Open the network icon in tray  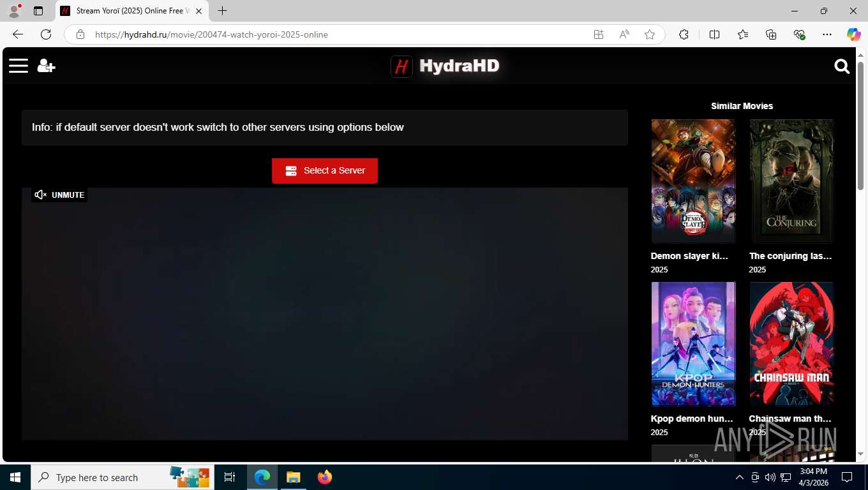pos(786,477)
